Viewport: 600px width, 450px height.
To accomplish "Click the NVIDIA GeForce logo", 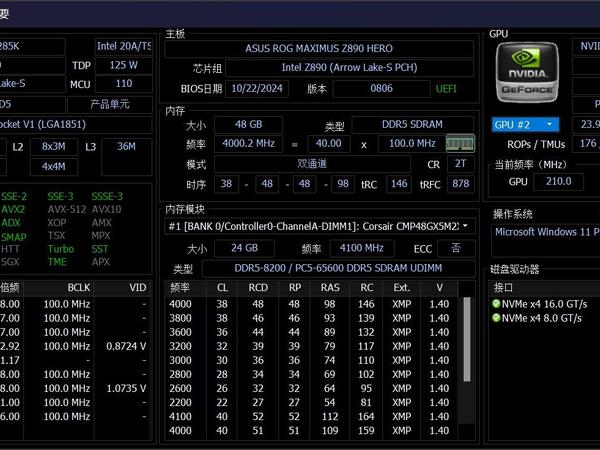I will coord(527,73).
